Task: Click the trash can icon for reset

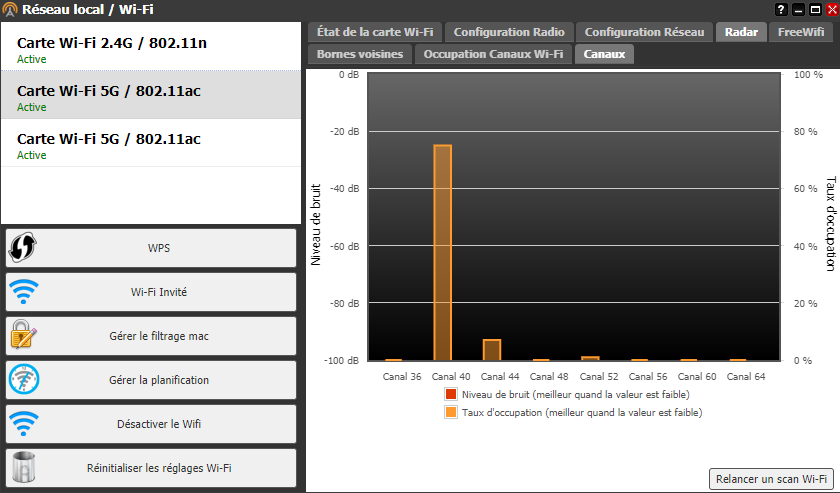Action: tap(24, 467)
